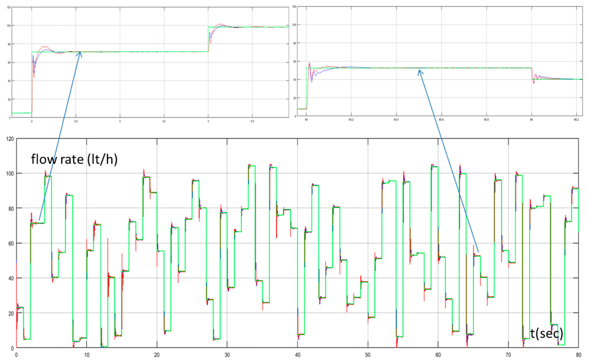Screen dimensions: 589x364
Task: Click tick label 2.5 on top-left inset
Action: click(x=76, y=121)
